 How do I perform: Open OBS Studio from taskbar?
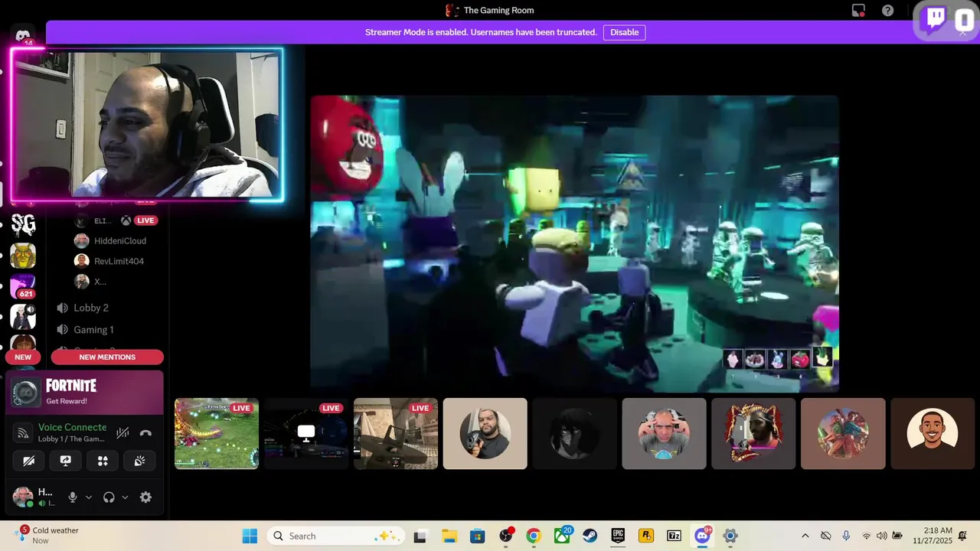[506, 536]
